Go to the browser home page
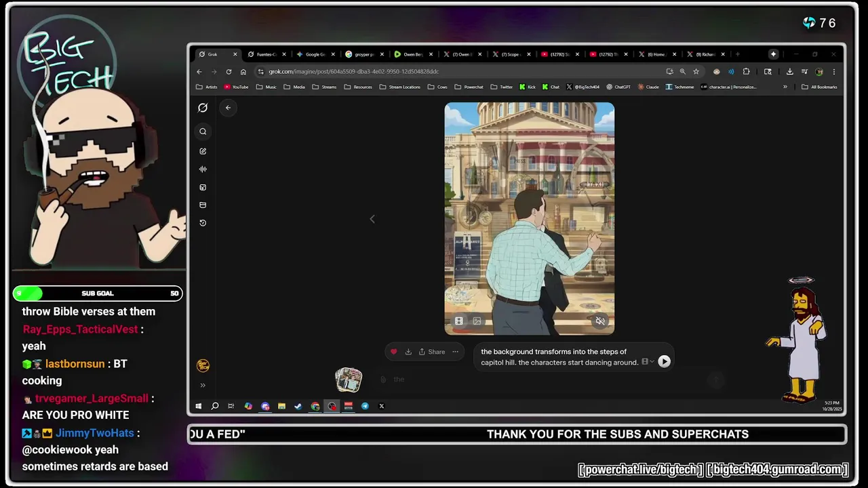This screenshot has width=868, height=488. point(243,72)
